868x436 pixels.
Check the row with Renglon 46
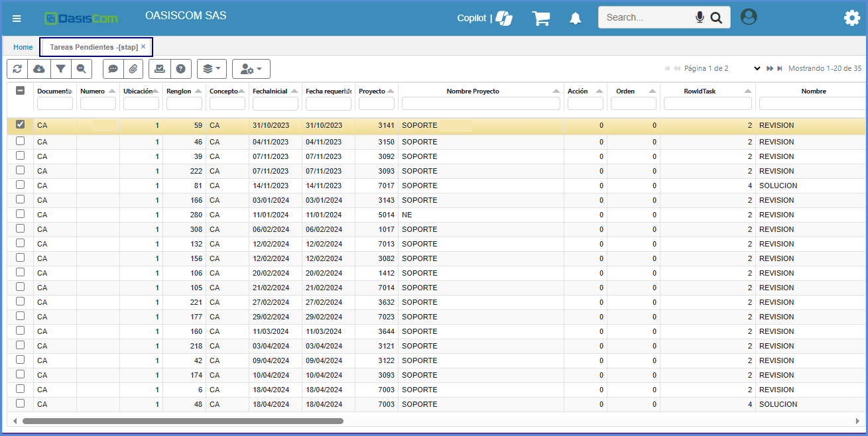(x=20, y=141)
